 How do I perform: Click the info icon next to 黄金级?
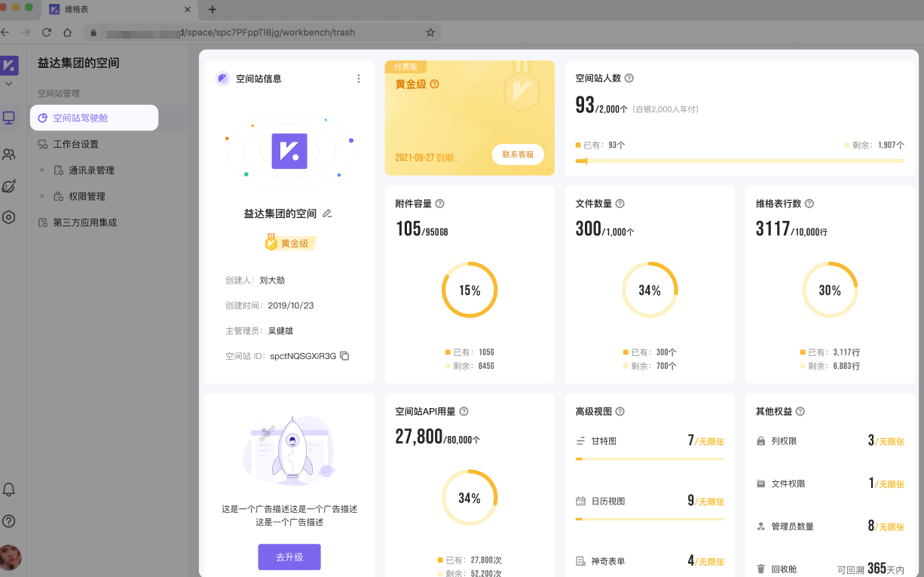pyautogui.click(x=435, y=84)
